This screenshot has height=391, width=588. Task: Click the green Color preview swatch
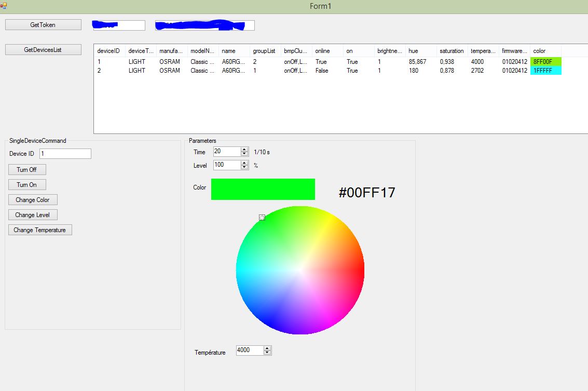tap(263, 189)
